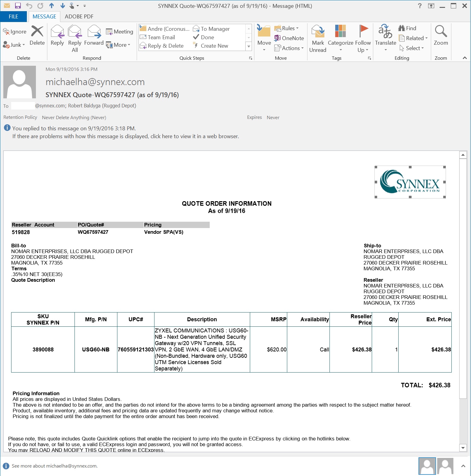Click recipient Robert Baldyga (Rugged Depot)
The height and width of the screenshot is (476, 471).
point(102,106)
